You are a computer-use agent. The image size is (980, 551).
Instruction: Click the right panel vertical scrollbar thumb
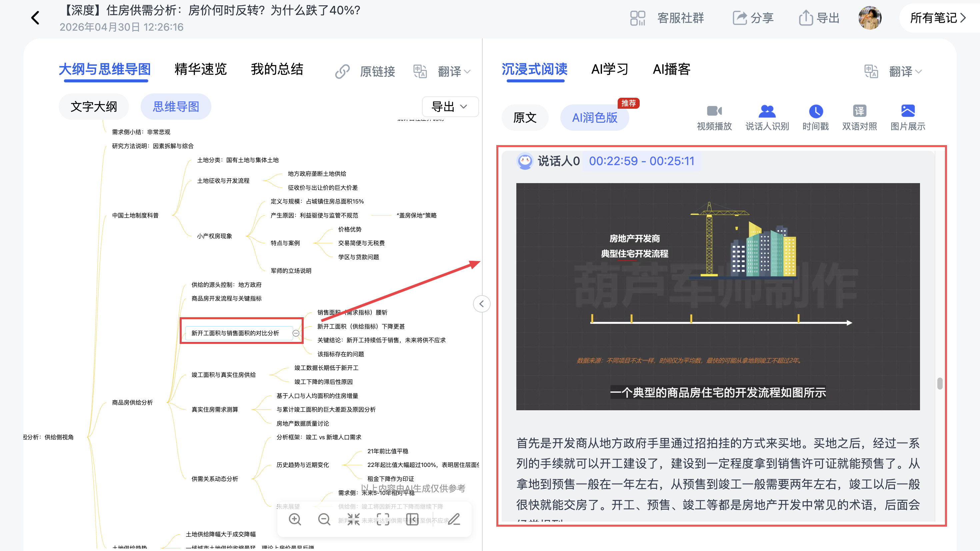point(940,384)
